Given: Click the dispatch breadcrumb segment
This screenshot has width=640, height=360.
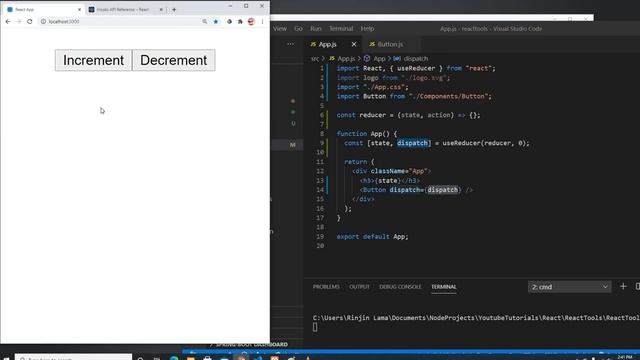Looking at the screenshot, I should point(416,59).
